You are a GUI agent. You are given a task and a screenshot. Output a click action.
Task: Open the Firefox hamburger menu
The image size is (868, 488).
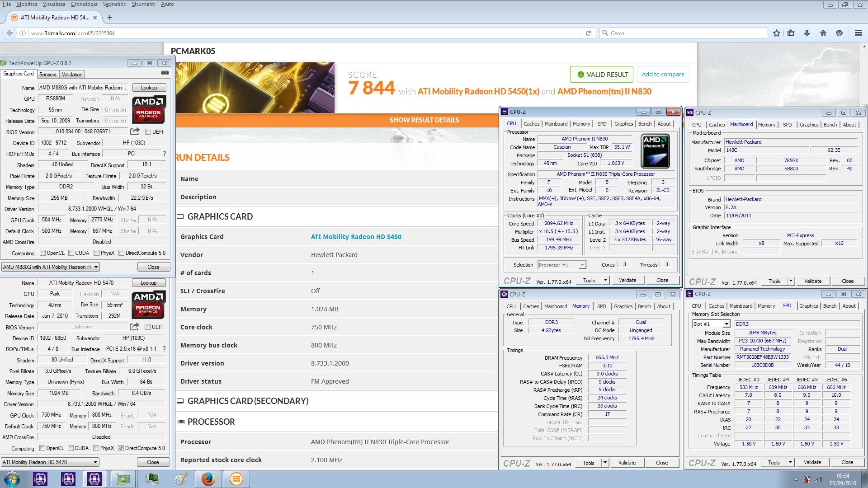point(858,33)
